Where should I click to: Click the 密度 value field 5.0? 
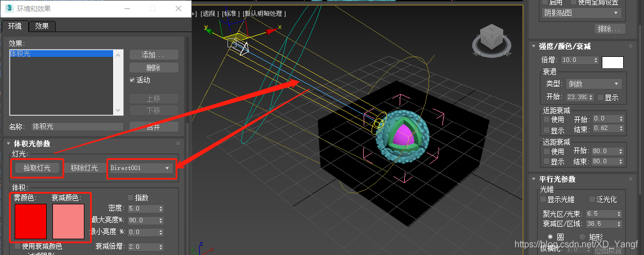pos(143,209)
